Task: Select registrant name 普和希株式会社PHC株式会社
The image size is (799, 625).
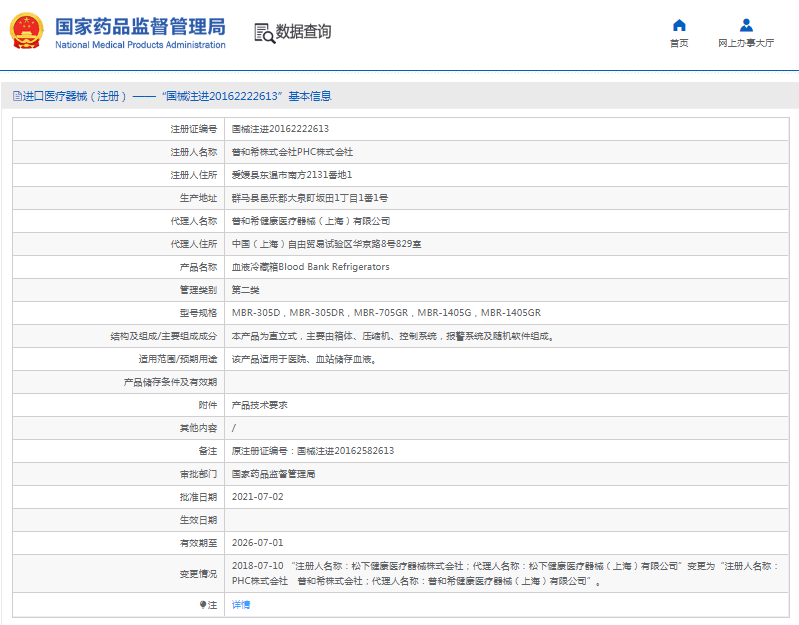Action: 292,152
